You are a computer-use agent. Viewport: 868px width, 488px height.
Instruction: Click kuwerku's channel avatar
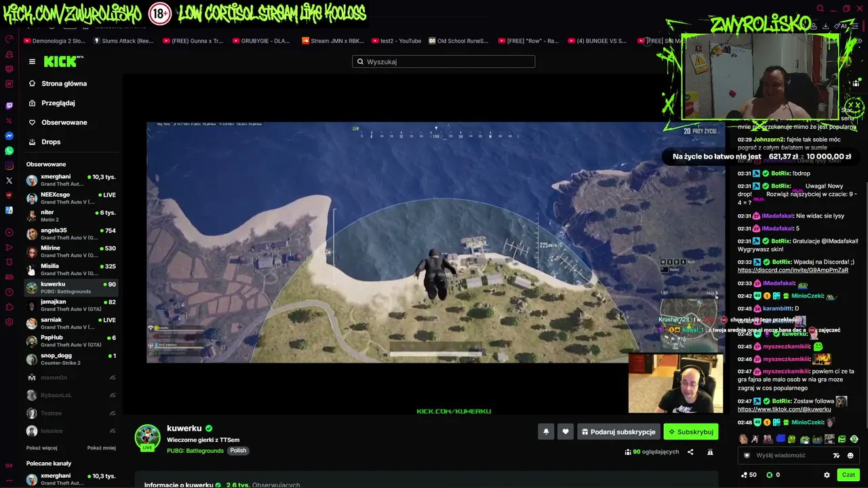pos(147,437)
